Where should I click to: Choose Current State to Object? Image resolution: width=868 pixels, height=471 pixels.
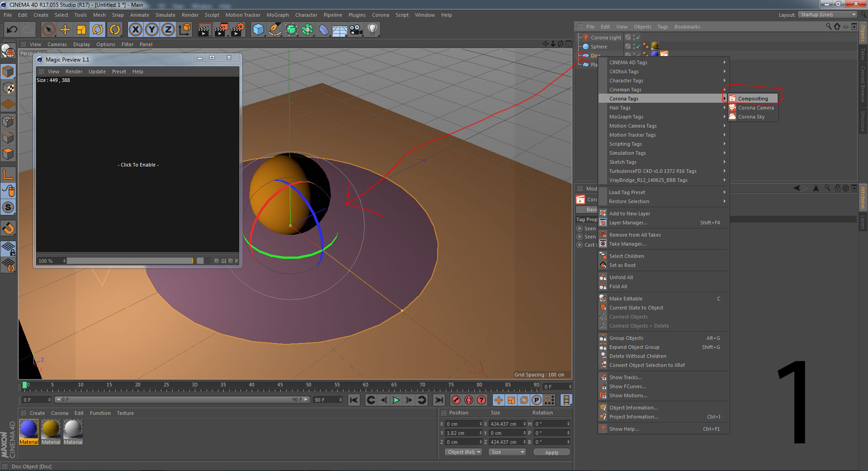(664, 308)
